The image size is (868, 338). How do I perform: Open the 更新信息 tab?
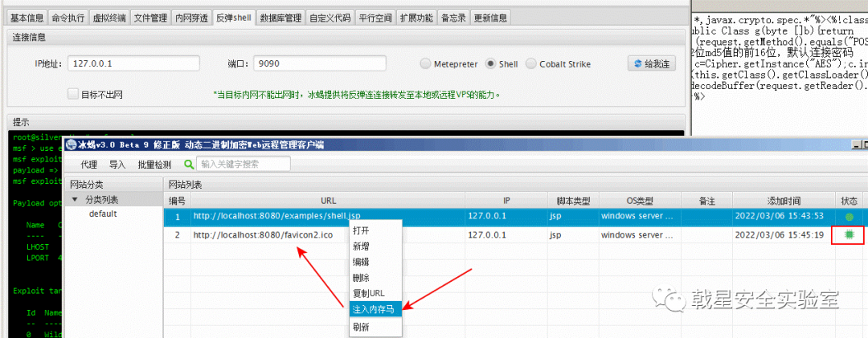(490, 18)
